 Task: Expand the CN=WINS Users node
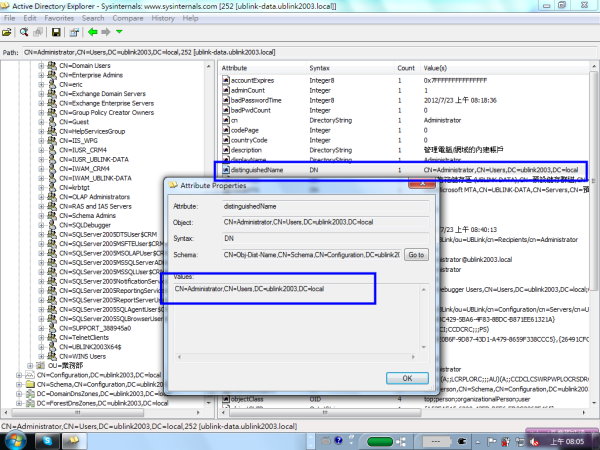pyautogui.click(x=41, y=356)
